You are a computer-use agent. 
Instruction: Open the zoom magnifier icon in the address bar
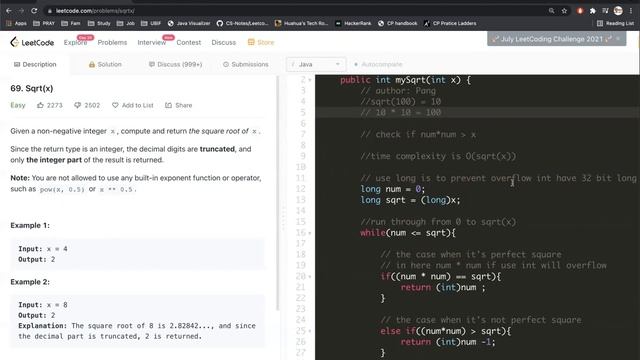(551, 11)
